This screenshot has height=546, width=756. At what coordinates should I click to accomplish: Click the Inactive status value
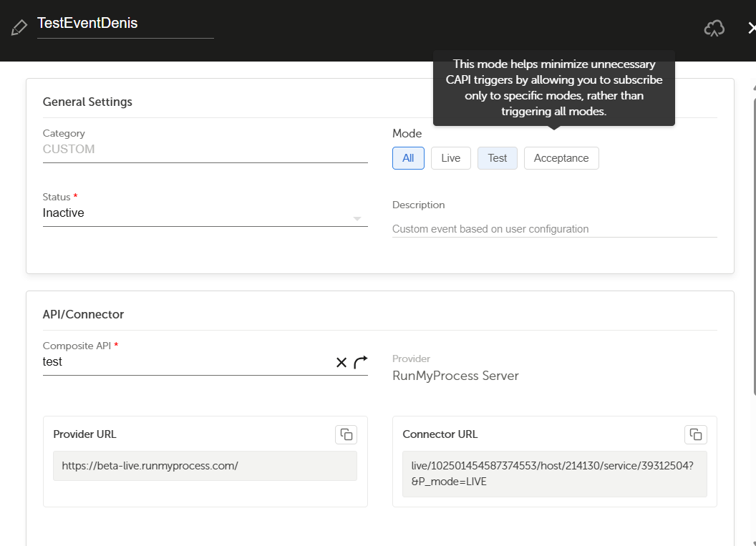pyautogui.click(x=63, y=213)
